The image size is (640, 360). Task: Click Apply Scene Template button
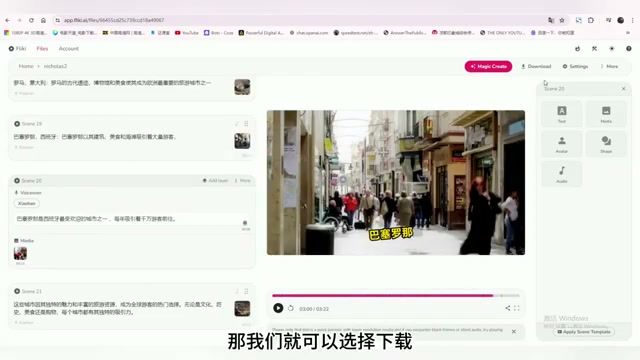pos(584,332)
